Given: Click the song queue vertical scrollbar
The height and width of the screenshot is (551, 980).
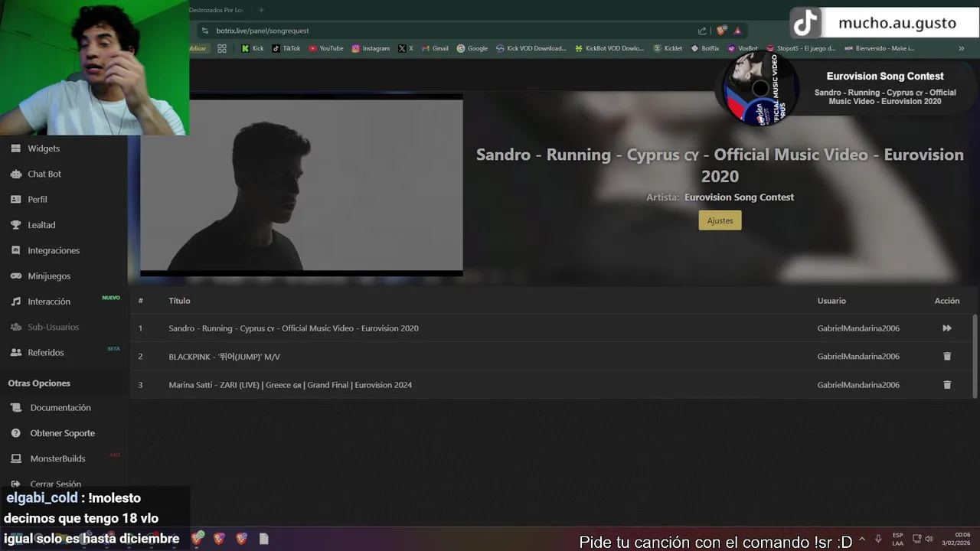Looking at the screenshot, I should tap(975, 355).
